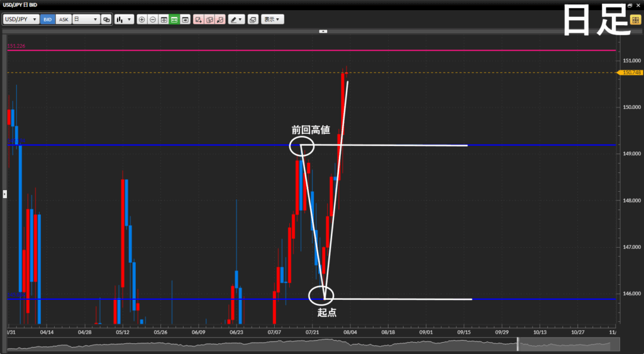Click the 09/15 date axis label
Viewport: 644px width, 354px height.
point(464,332)
